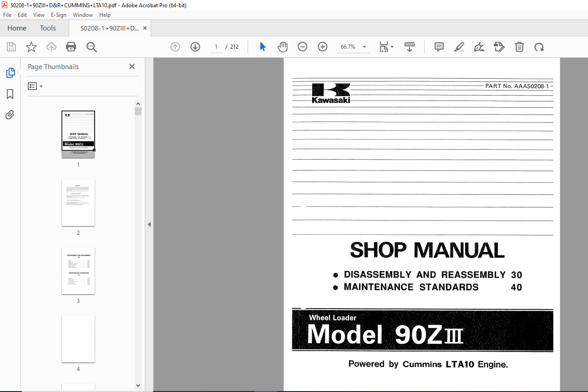Open the Page Thumbnails panel icon in sidebar

coord(10,73)
